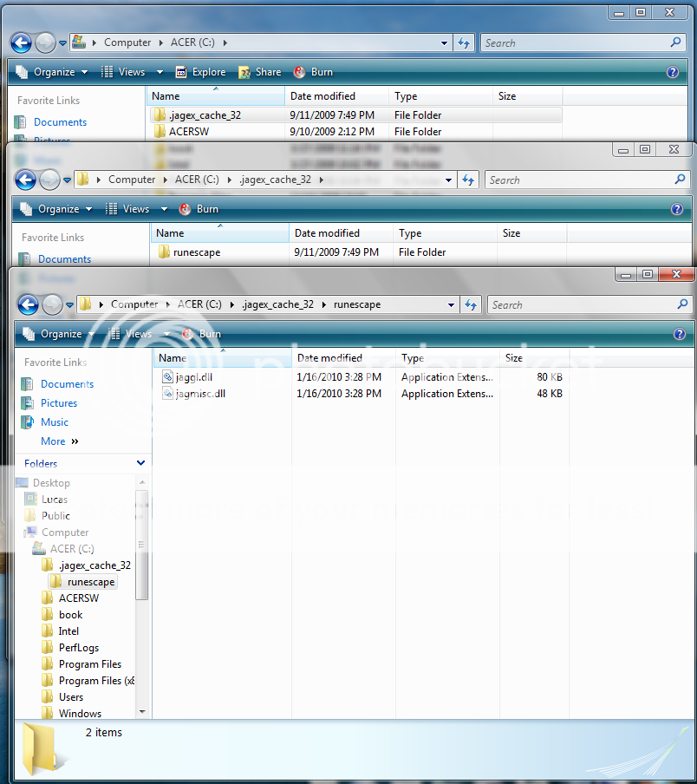This screenshot has width=697, height=784.
Task: Open Pictures favorite link
Action: tap(58, 403)
